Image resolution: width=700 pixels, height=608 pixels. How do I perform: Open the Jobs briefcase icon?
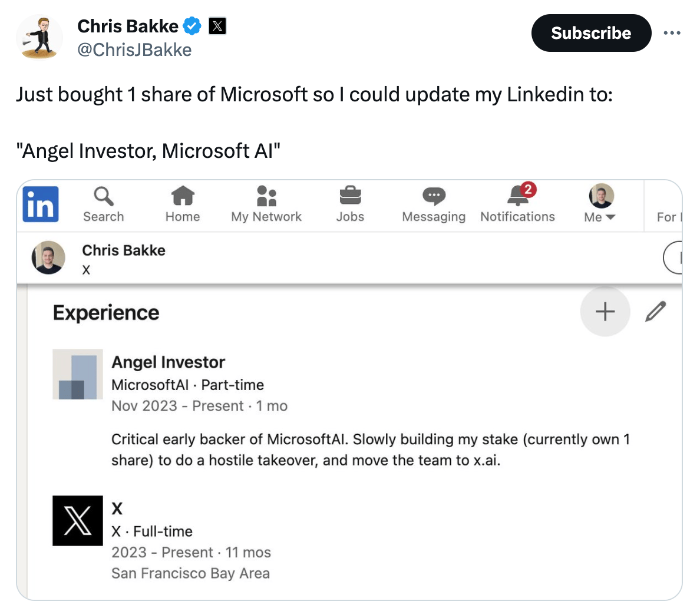coord(350,196)
